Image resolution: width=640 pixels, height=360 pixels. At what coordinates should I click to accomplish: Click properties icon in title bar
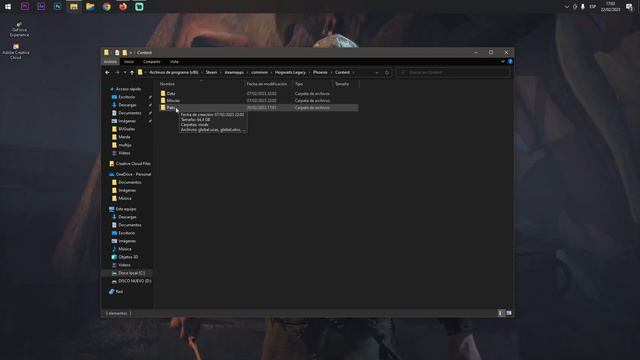(117, 53)
